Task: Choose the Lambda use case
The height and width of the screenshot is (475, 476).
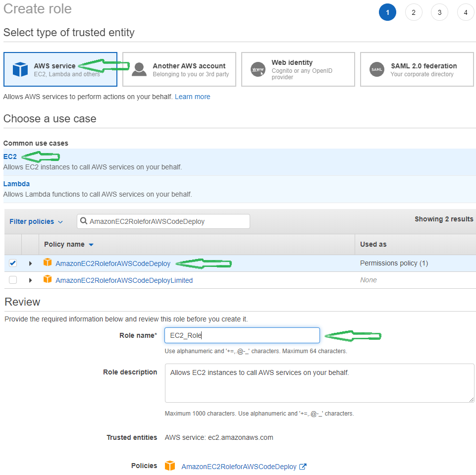Action: click(16, 184)
